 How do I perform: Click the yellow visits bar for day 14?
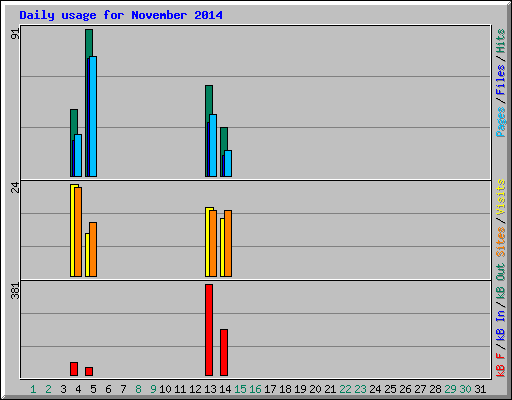click(x=222, y=248)
